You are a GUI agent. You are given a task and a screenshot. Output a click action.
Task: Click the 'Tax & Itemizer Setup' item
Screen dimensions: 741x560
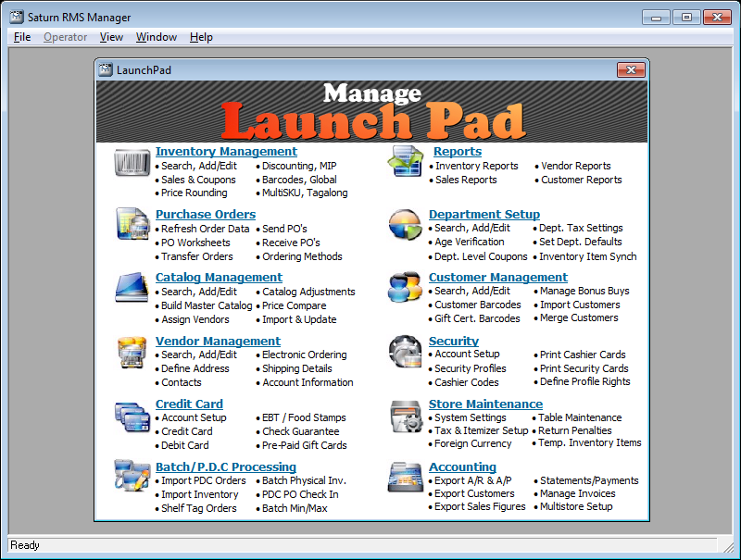(481, 430)
